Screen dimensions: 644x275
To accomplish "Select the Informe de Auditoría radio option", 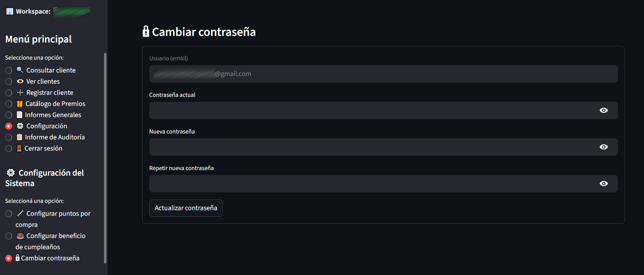I will 9,137.
